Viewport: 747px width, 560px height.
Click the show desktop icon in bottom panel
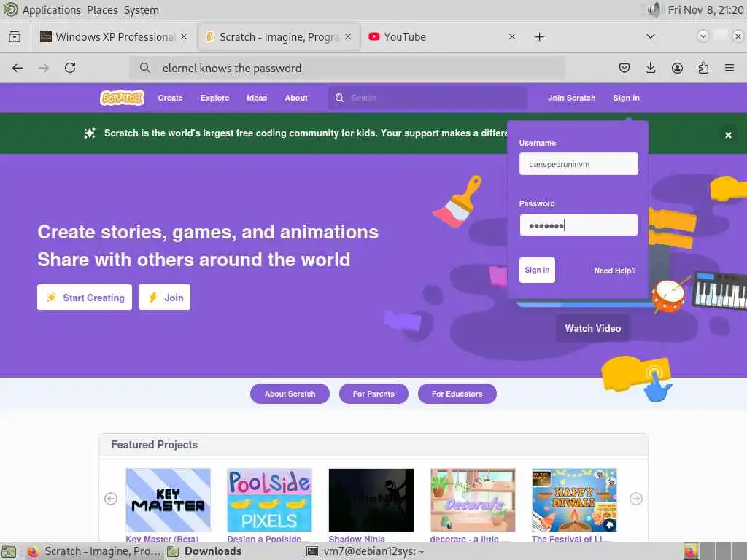point(9,551)
